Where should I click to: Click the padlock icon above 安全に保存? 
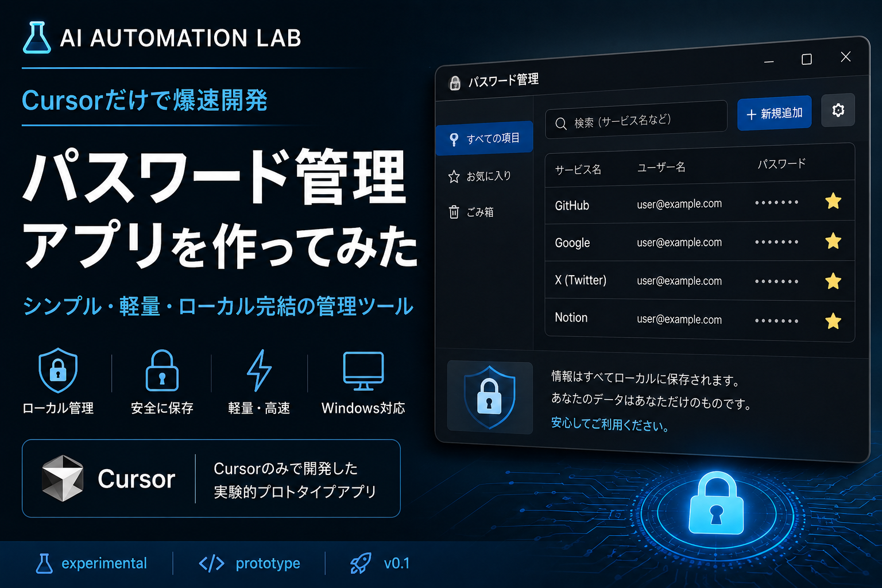pyautogui.click(x=162, y=370)
